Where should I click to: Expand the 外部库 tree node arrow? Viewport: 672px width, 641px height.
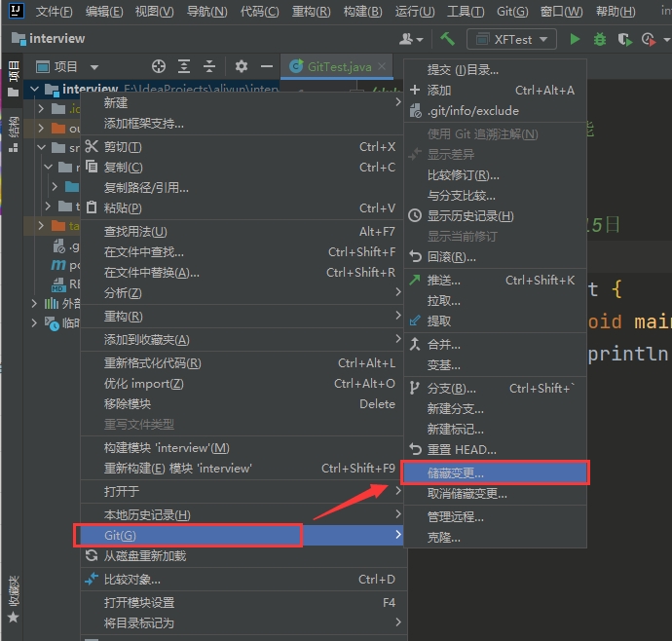point(36,303)
